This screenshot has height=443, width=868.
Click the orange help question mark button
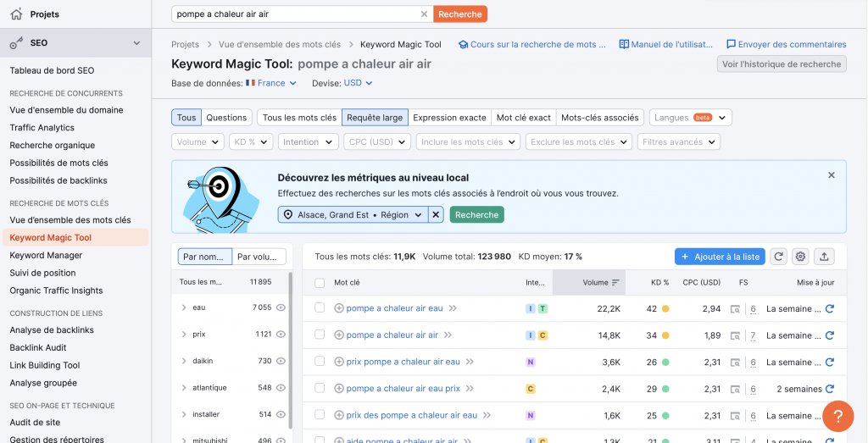(837, 416)
